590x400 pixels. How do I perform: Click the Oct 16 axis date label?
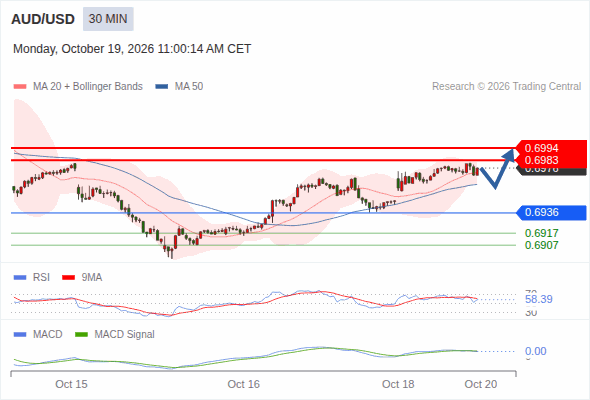[x=243, y=384]
